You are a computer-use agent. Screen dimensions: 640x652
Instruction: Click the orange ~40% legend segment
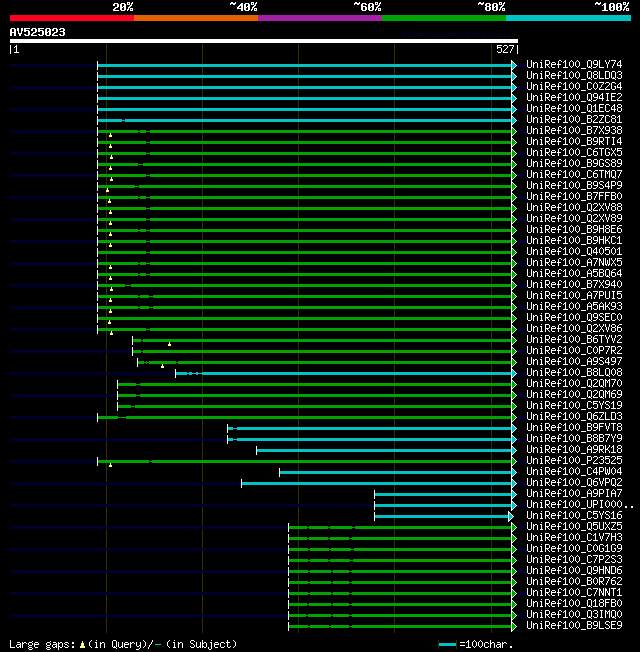[196, 18]
